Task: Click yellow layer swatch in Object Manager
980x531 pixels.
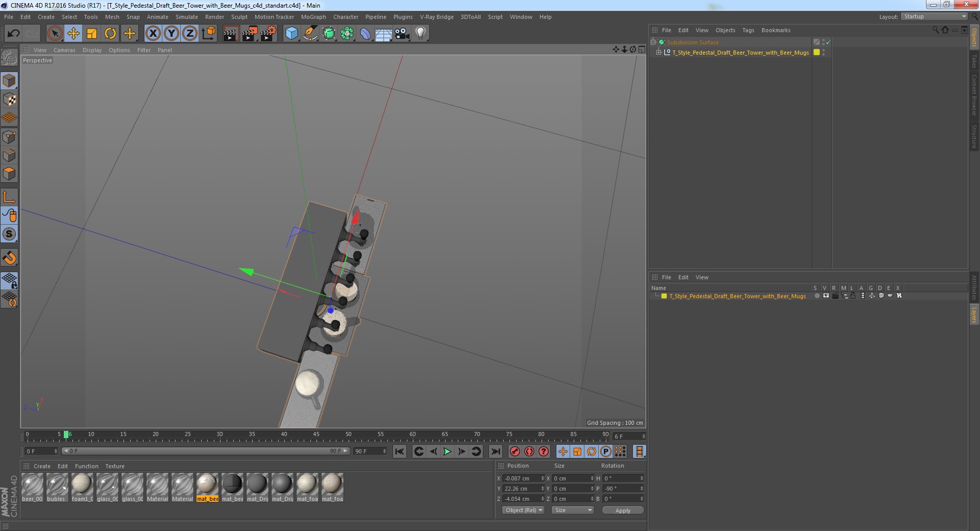Action: 817,52
